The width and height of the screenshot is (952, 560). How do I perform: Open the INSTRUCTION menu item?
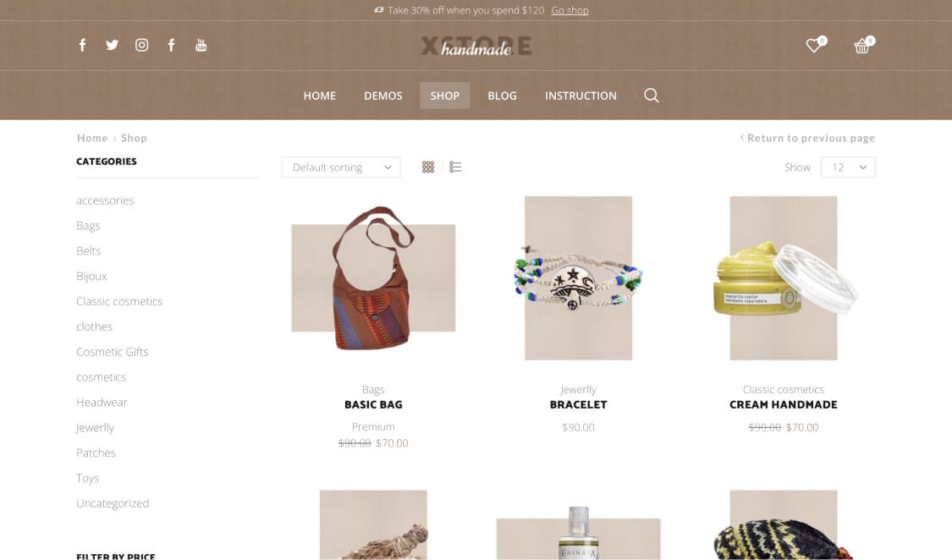click(581, 96)
